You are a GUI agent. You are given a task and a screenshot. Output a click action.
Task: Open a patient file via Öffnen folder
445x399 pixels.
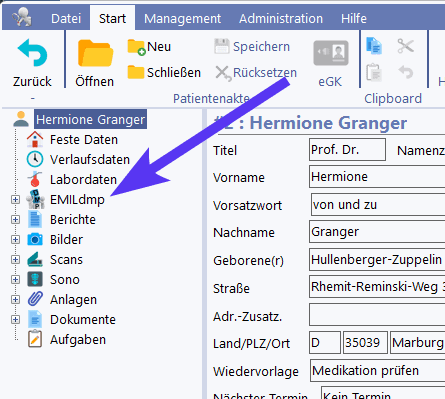pos(95,53)
